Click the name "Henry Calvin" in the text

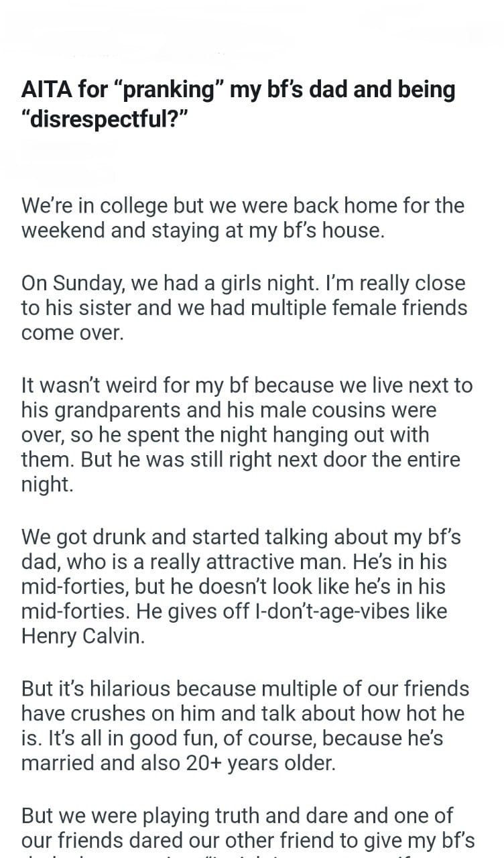[82, 636]
